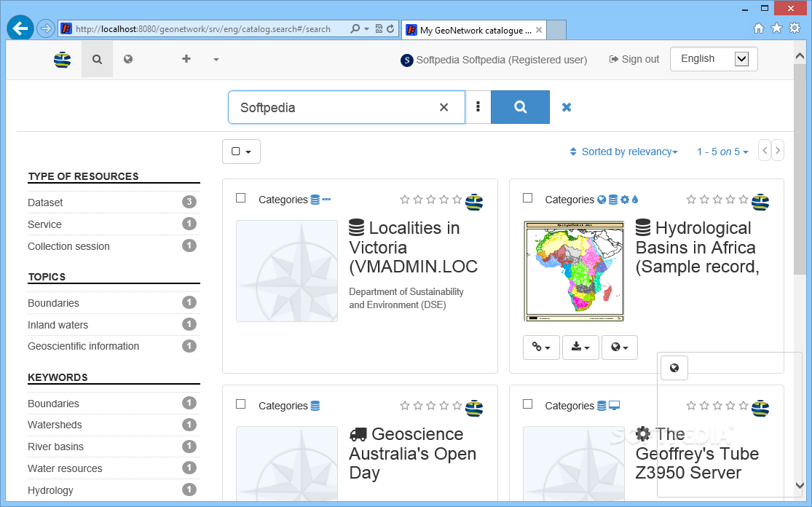
Task: Refresh the page with reload icon
Action: (390, 28)
